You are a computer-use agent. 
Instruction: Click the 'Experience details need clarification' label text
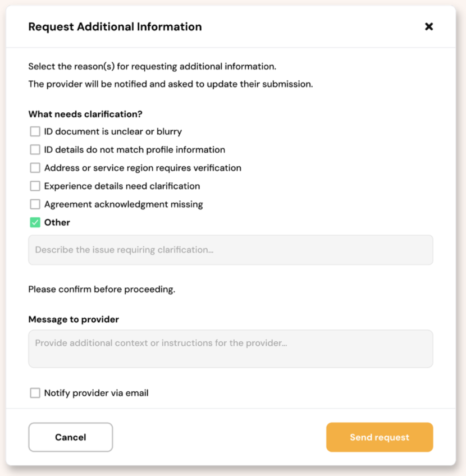[122, 186]
